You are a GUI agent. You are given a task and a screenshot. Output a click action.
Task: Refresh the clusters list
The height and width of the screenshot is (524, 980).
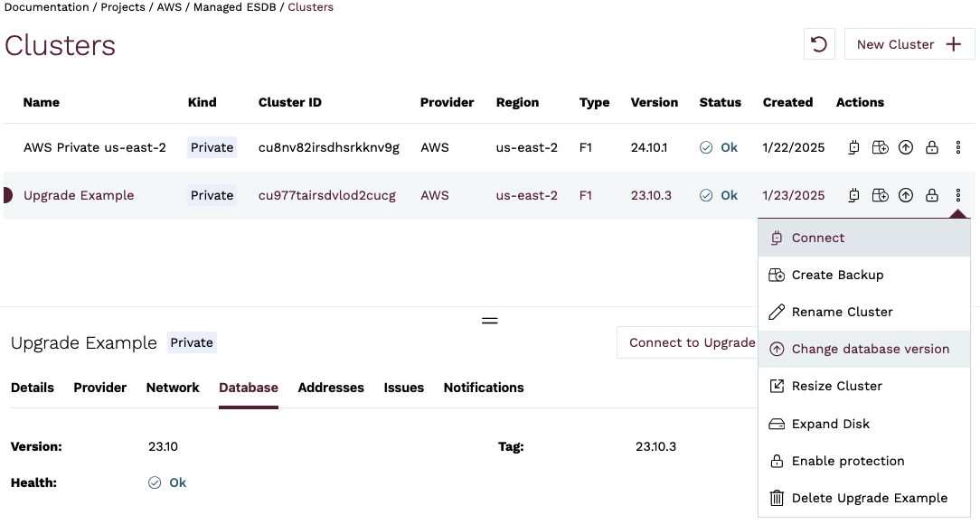tap(819, 43)
